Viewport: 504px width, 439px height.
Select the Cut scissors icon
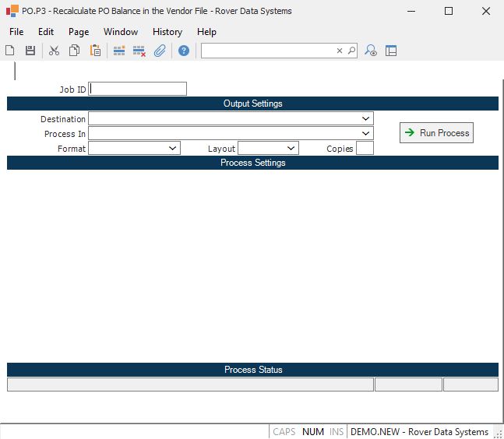click(x=54, y=51)
